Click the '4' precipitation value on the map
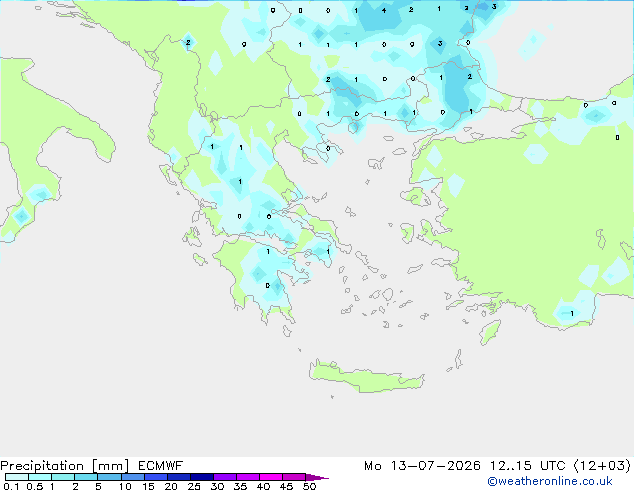Image resolution: width=634 pixels, height=490 pixels. click(x=384, y=11)
